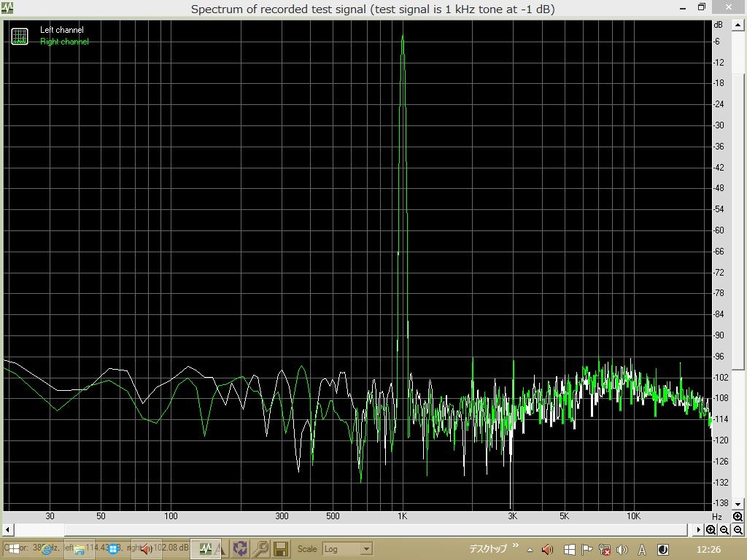The height and width of the screenshot is (560, 747).
Task: Click the rightmost zoom out magnifier icon
Action: pyautogui.click(x=738, y=529)
